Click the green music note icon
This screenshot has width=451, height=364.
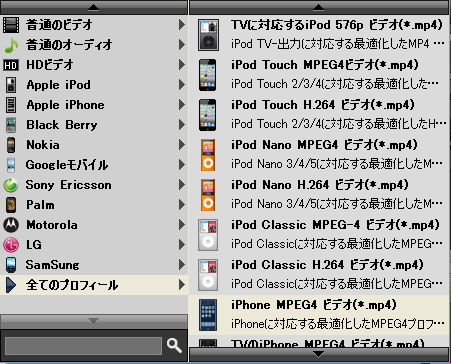click(11, 45)
